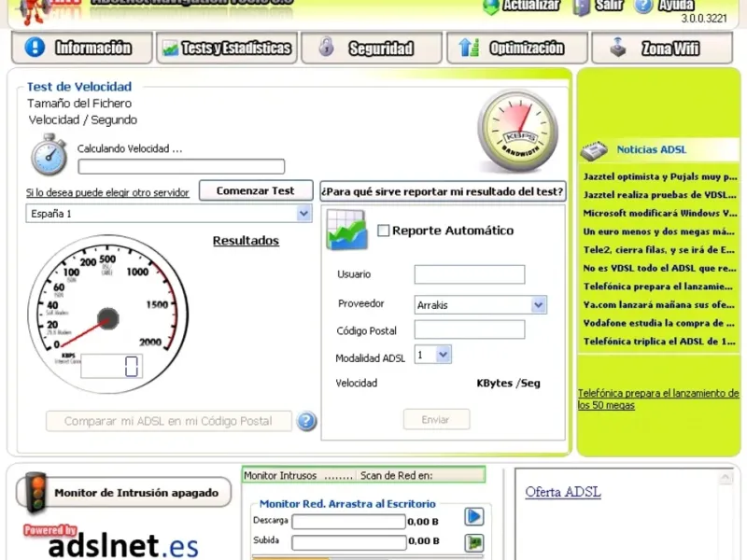Click the traffic light intrusion monitor icon

click(36, 493)
